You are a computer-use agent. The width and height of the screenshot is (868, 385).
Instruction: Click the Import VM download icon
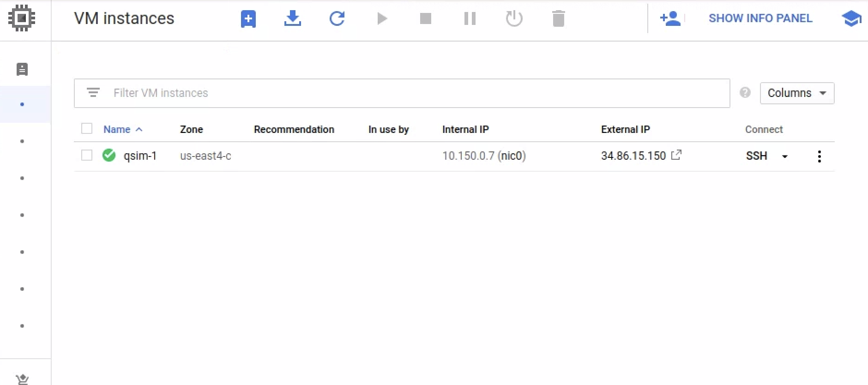pyautogui.click(x=292, y=19)
